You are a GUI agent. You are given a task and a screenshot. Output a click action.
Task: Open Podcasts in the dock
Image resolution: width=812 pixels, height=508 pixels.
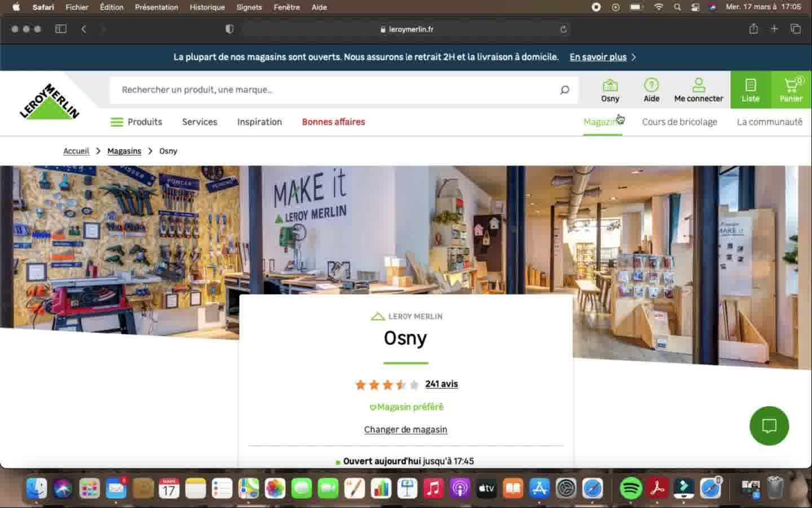[x=460, y=488]
